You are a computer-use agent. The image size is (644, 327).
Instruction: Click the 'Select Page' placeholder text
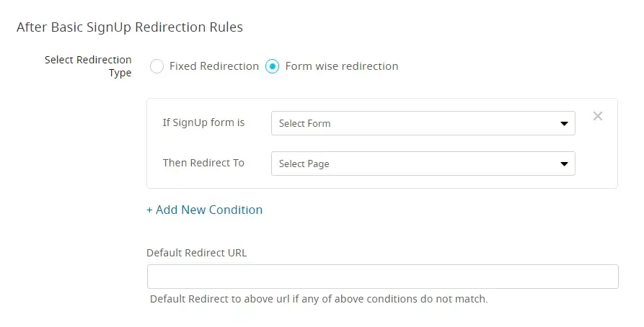click(x=304, y=164)
